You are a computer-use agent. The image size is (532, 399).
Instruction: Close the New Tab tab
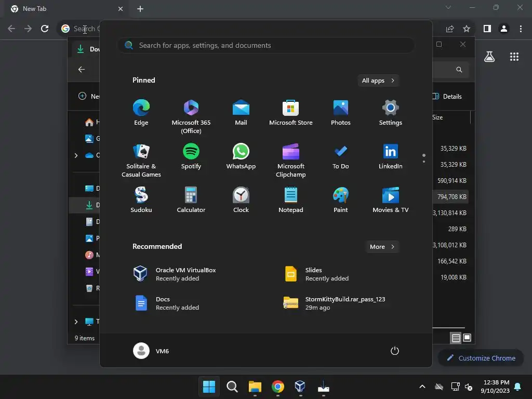pos(121,9)
